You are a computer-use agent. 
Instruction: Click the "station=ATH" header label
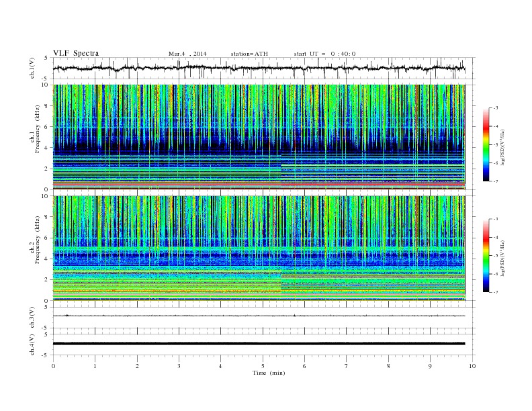click(x=249, y=54)
